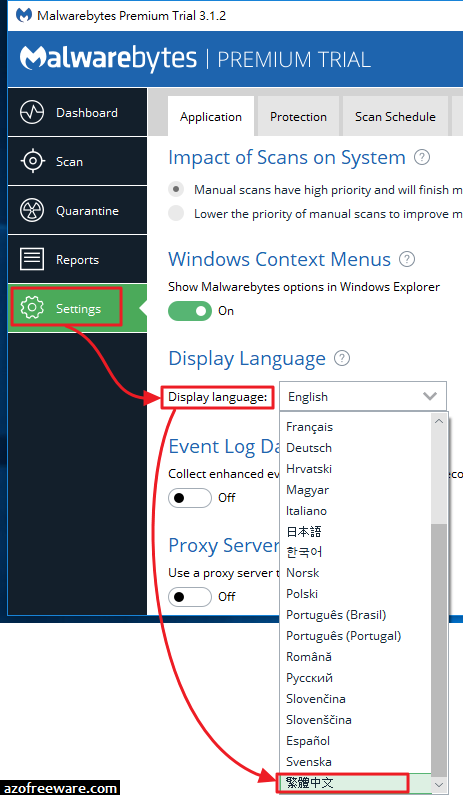Switch to the Scan Schedule tab

395,117
